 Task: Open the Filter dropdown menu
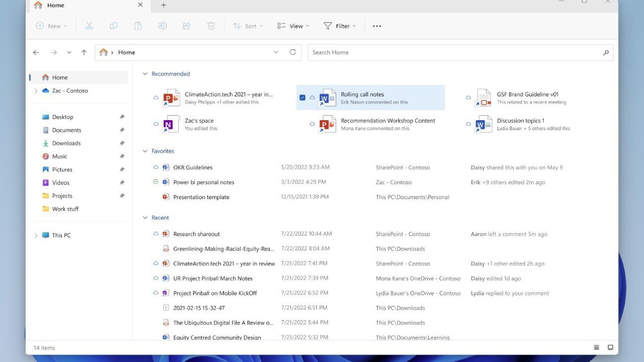[x=340, y=26]
